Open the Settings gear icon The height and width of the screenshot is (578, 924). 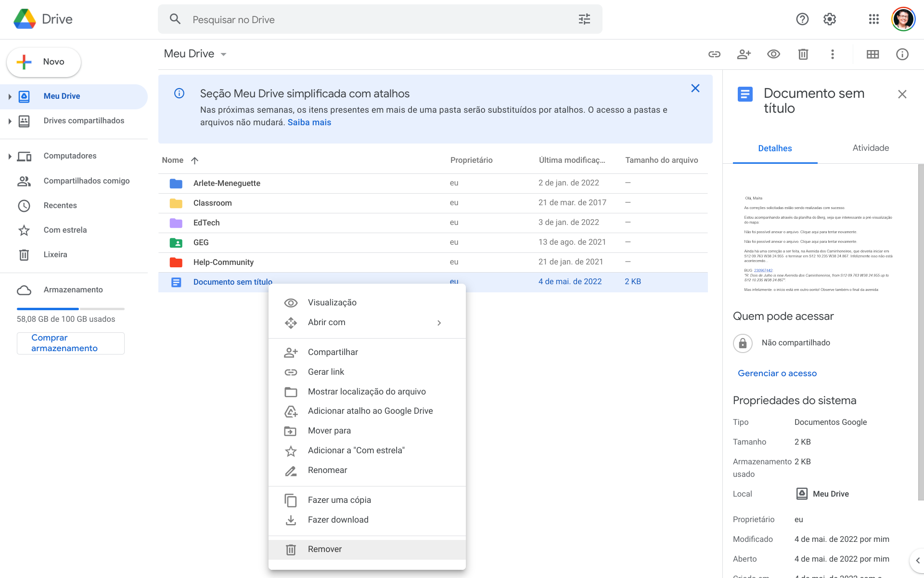[830, 19]
